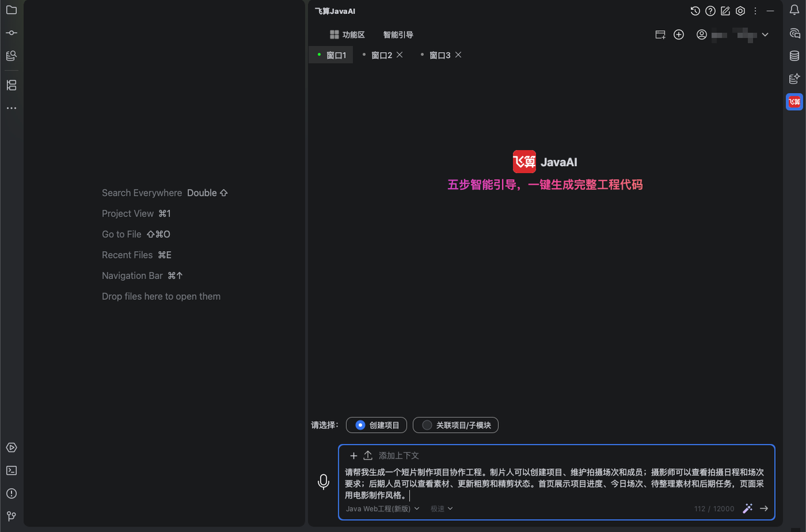Switch to the 窗口2 tab

382,55
